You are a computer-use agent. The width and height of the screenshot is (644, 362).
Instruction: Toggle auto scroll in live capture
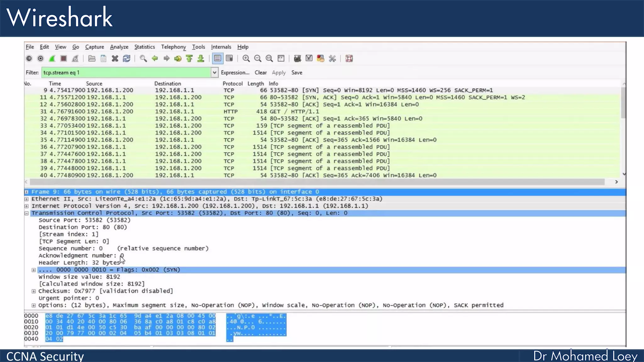229,58
